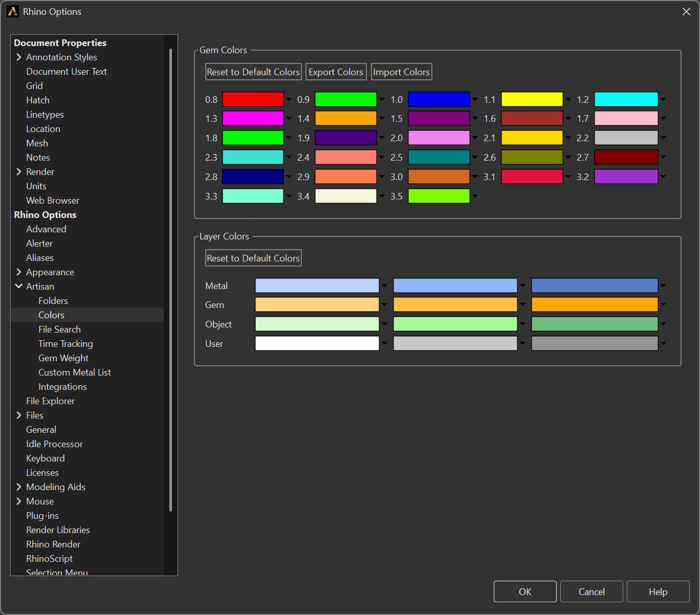
Task: Select File Explorer in the tree
Action: coord(50,401)
